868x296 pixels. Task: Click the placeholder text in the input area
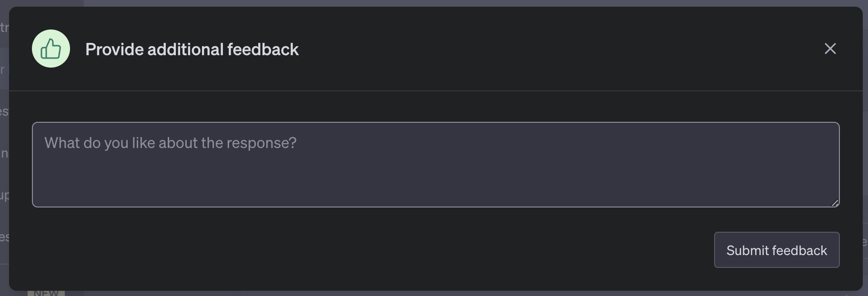pyautogui.click(x=171, y=142)
